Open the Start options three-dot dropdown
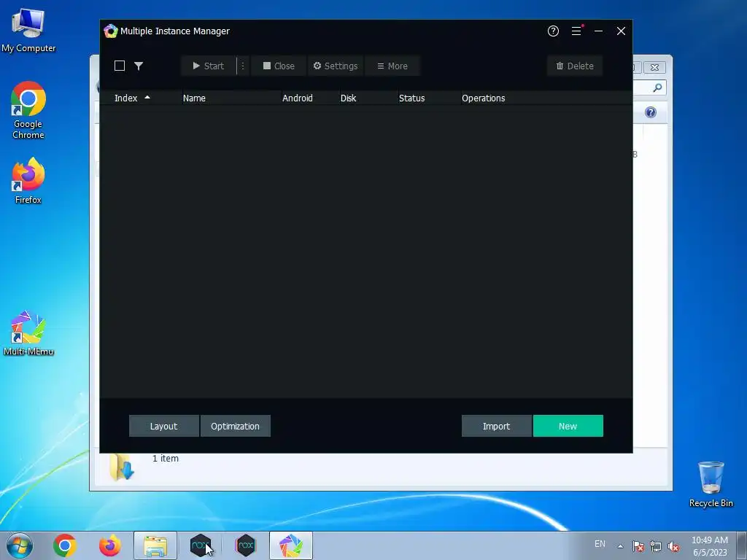 (243, 66)
